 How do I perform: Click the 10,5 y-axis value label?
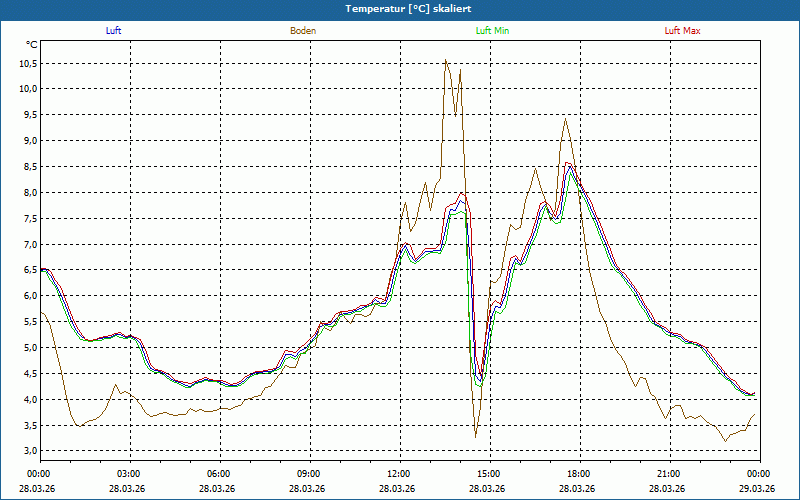pyautogui.click(x=27, y=63)
